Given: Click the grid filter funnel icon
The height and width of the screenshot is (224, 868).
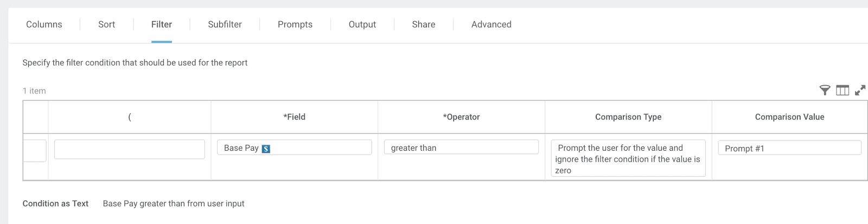Looking at the screenshot, I should coord(825,91).
